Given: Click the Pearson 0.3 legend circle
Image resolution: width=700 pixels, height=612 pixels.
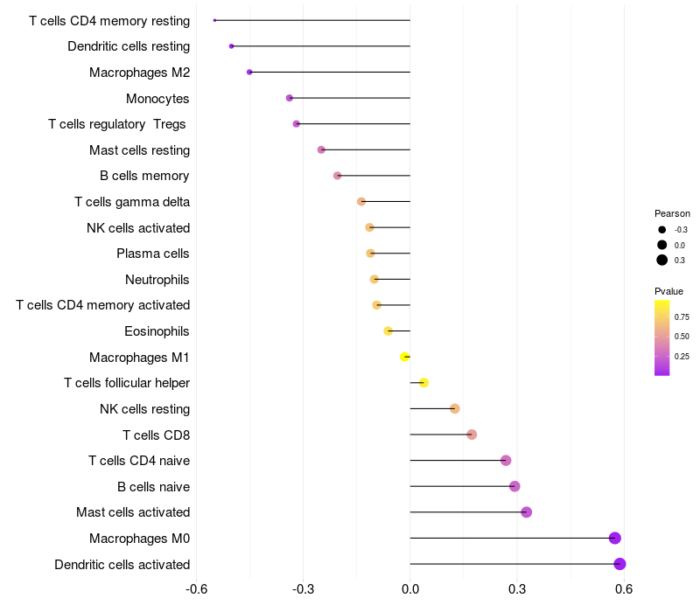Looking at the screenshot, I should (x=661, y=260).
